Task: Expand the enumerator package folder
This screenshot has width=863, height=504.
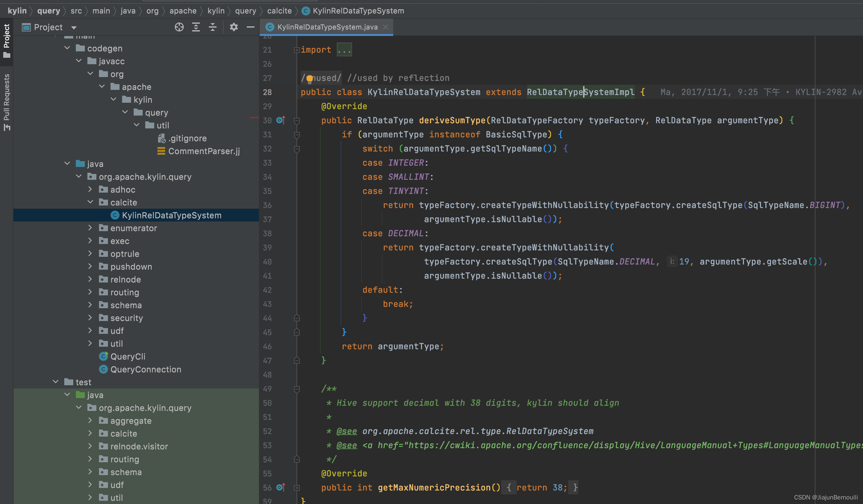Action: [x=90, y=228]
